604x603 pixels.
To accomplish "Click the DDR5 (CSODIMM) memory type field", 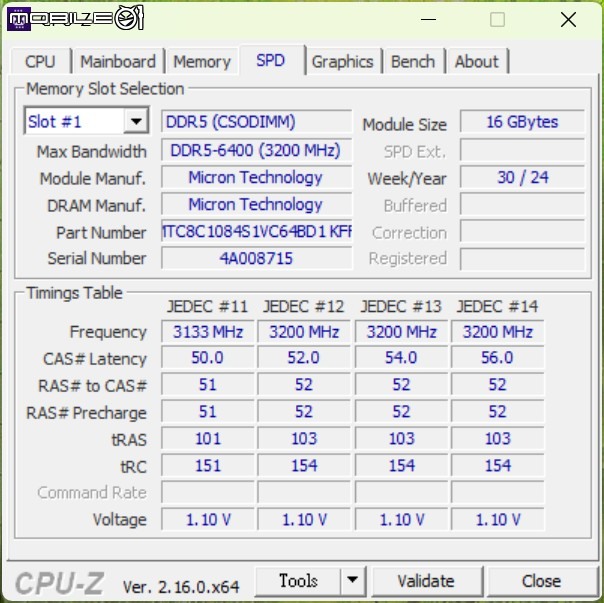I will (x=257, y=122).
